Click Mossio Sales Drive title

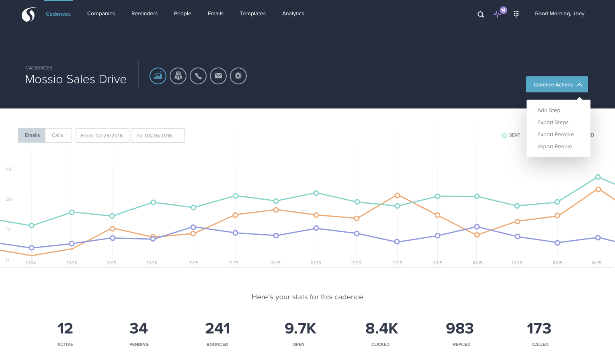76,79
